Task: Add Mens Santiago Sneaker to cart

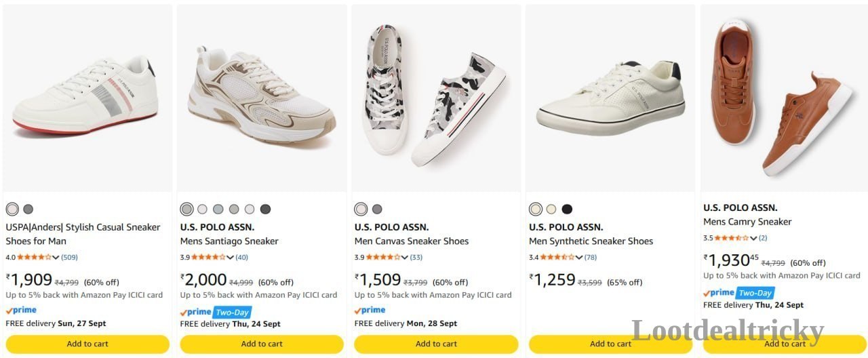Action: pyautogui.click(x=262, y=344)
